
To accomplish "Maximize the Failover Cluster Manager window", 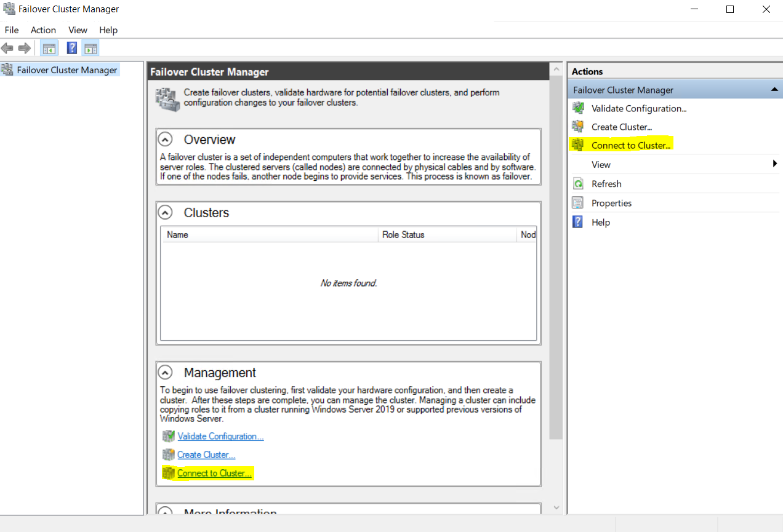I will coord(730,9).
